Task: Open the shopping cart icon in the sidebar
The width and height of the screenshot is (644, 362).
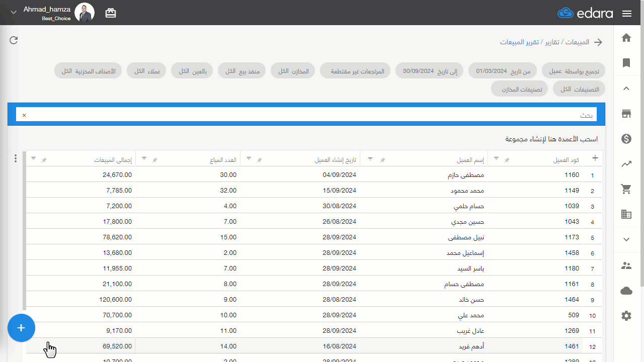Action: point(626,189)
